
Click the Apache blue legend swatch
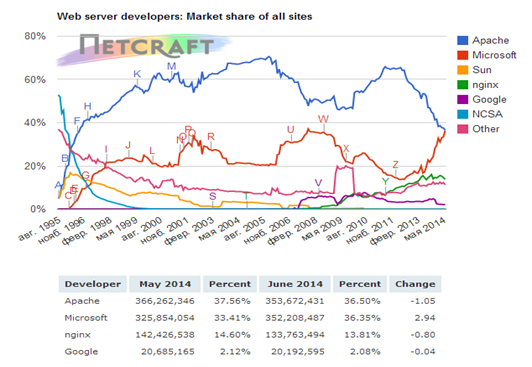click(462, 40)
